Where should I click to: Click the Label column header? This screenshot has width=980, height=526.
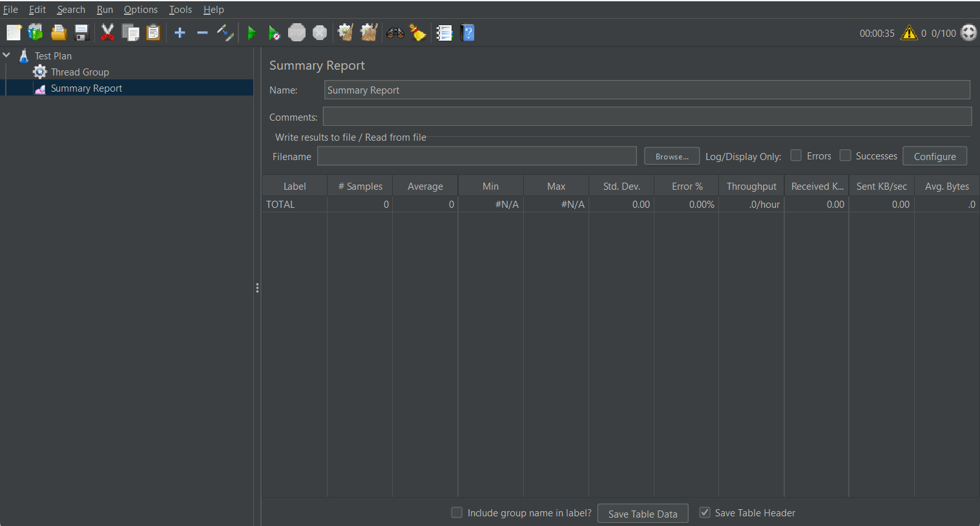295,186
